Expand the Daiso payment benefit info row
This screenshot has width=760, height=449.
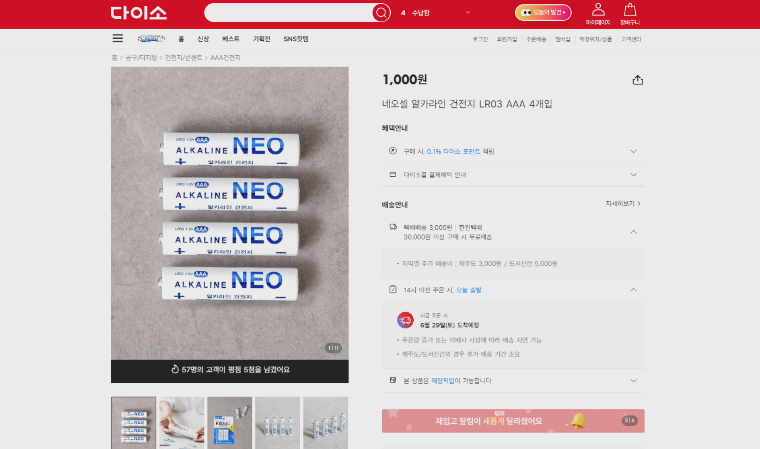pos(513,175)
